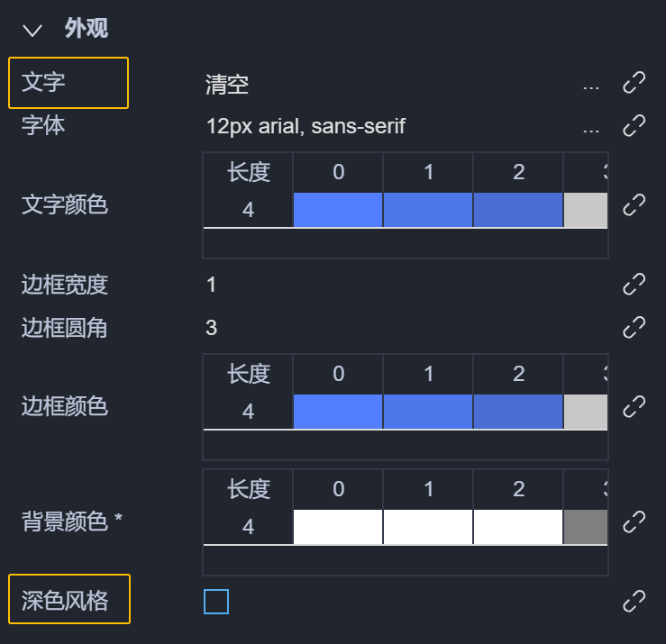Click the link icon beside 字体 row
This screenshot has height=644, width=666.
(634, 125)
